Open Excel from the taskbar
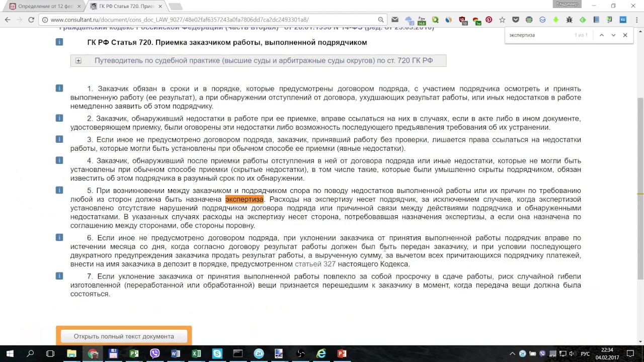 click(x=196, y=353)
